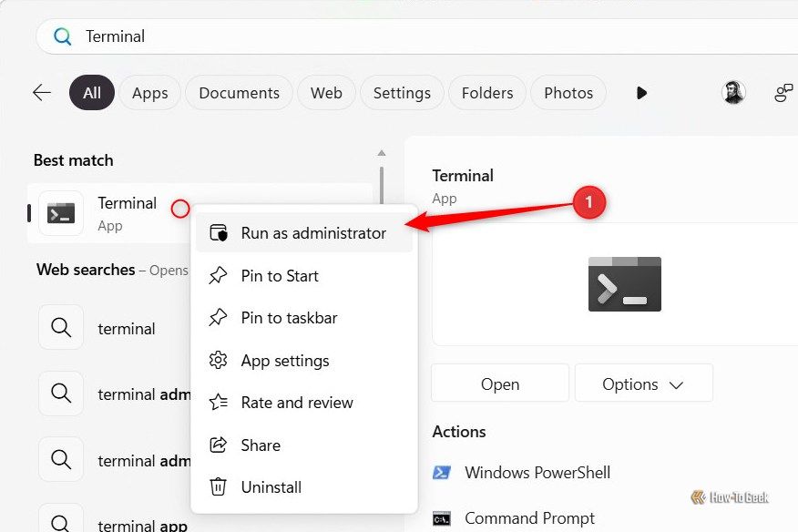Go back with the left arrow button
Image resolution: width=798 pixels, height=532 pixels.
(x=42, y=93)
